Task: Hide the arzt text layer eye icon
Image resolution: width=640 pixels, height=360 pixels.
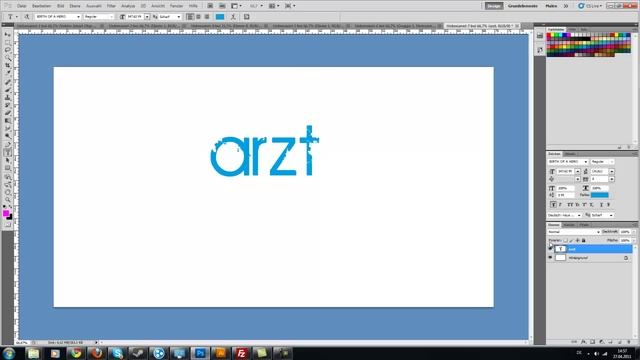Action: 550,249
